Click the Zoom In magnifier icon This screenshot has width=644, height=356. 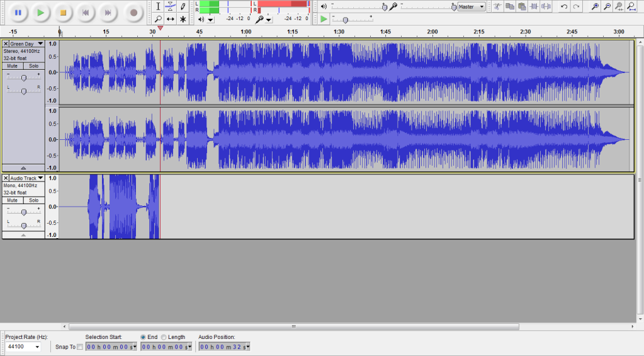click(595, 6)
